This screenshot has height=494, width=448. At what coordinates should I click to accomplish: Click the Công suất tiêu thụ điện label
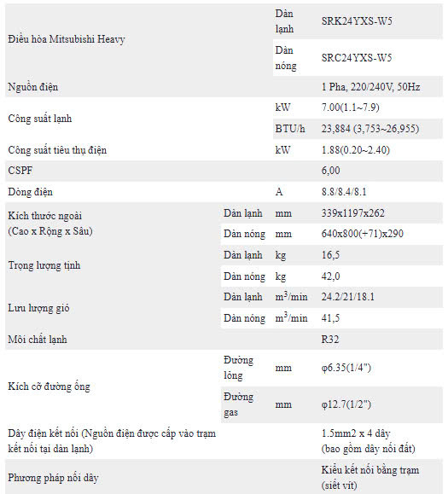coord(57,150)
